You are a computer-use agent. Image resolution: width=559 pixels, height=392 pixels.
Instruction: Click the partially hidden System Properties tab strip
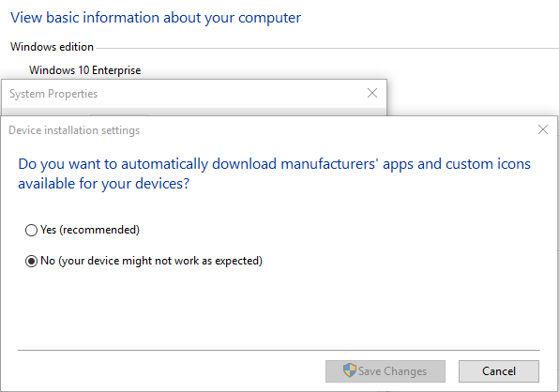pos(194,112)
